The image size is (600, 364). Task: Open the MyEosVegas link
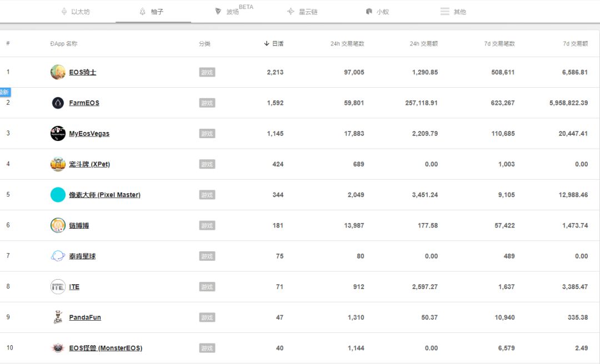89,133
